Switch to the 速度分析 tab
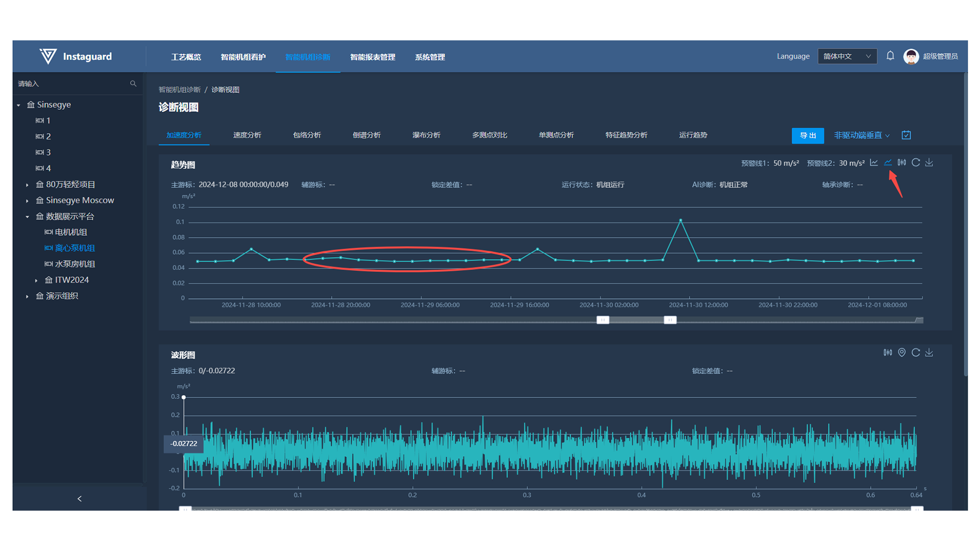Viewport: 980px width, 551px height. [x=247, y=135]
